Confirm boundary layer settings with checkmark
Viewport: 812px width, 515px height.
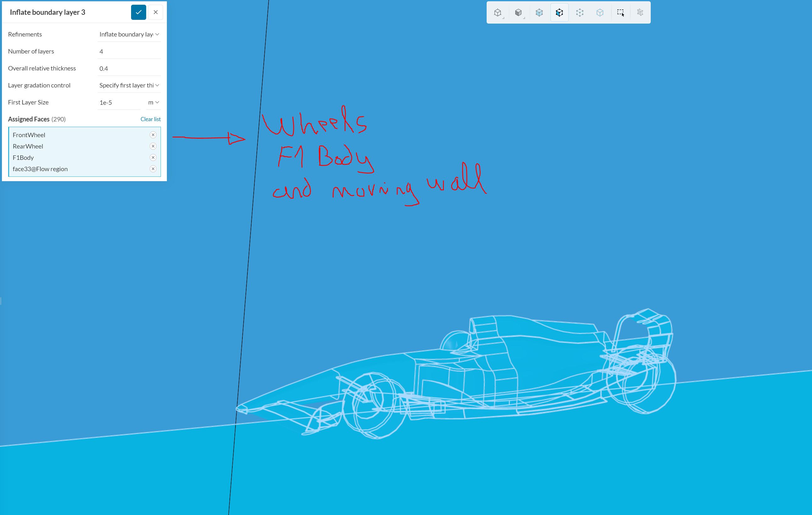[x=138, y=12]
